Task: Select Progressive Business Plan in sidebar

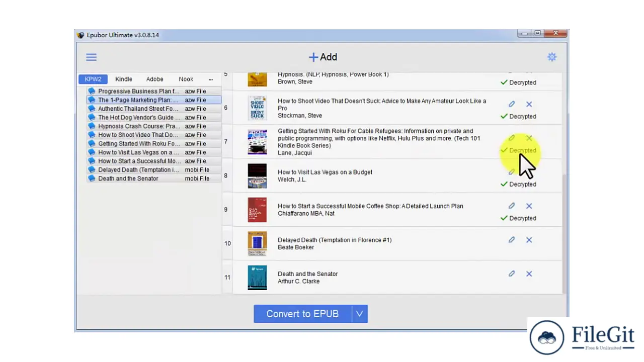Action: tap(154, 91)
